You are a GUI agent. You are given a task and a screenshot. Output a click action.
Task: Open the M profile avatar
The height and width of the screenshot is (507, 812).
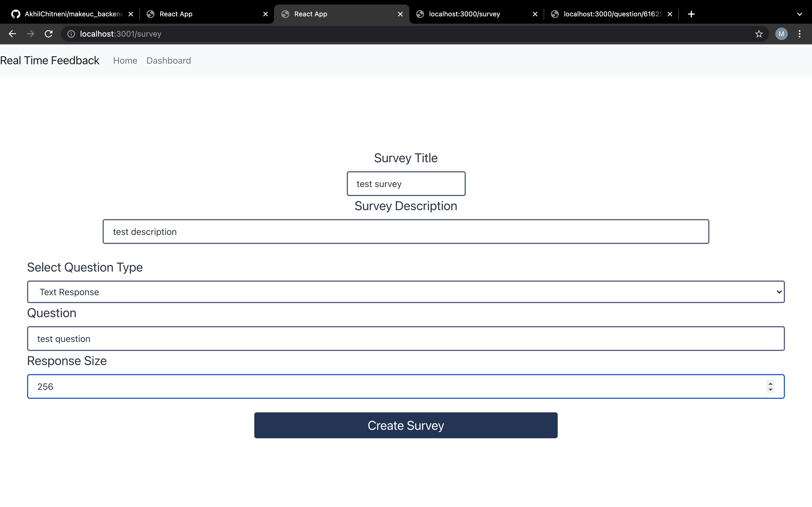(781, 34)
